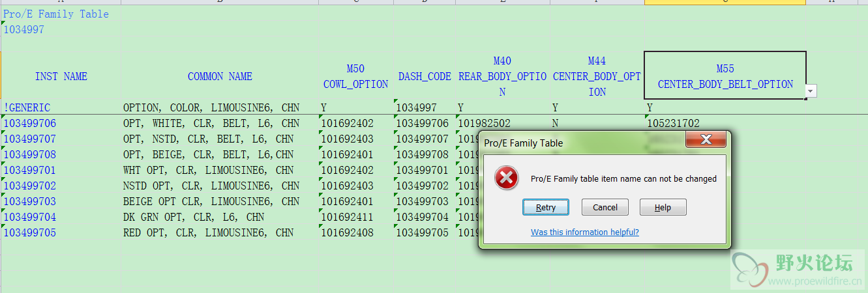Select 'NSTD OPT, CLR, LIMOUSINE6, CHN' cell
Viewport: 868px width, 293px height.
coord(220,186)
